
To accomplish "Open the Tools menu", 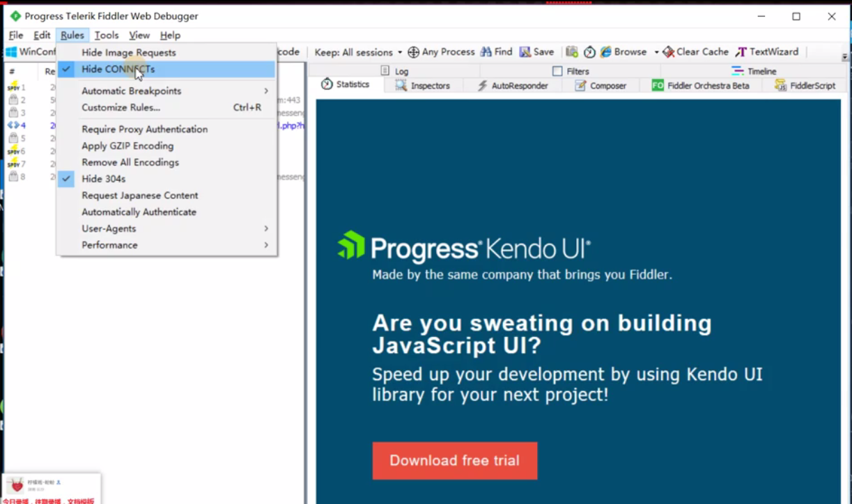I will [107, 36].
